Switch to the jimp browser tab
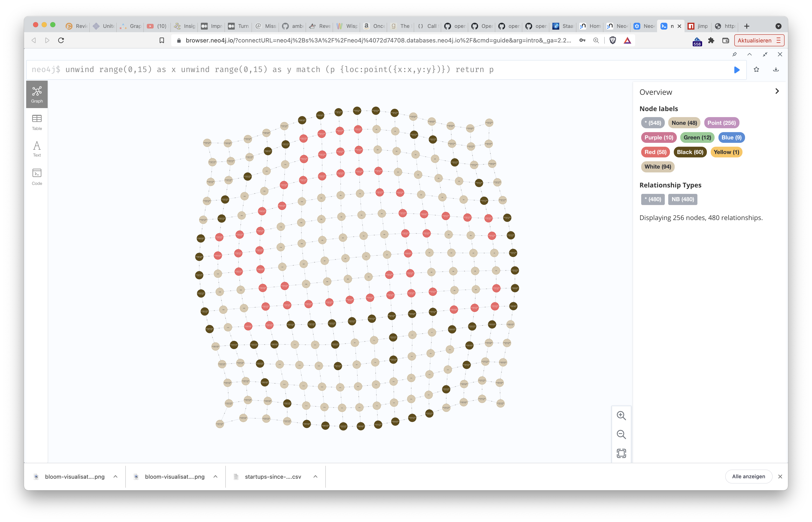The image size is (812, 522). (697, 26)
